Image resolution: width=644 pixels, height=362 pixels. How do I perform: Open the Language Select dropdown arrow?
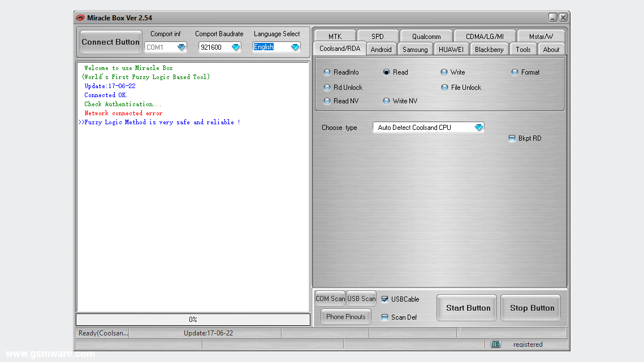click(295, 47)
